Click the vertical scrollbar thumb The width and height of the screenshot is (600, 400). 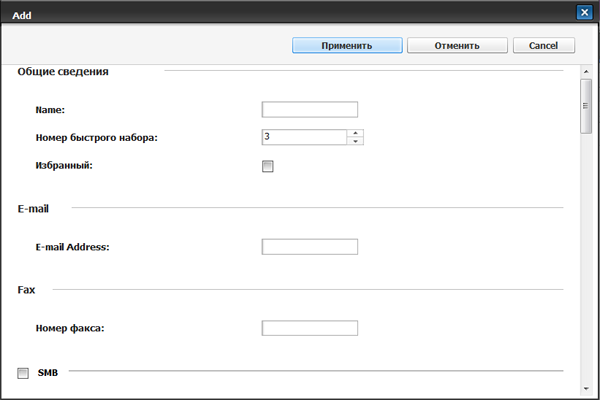(587, 106)
